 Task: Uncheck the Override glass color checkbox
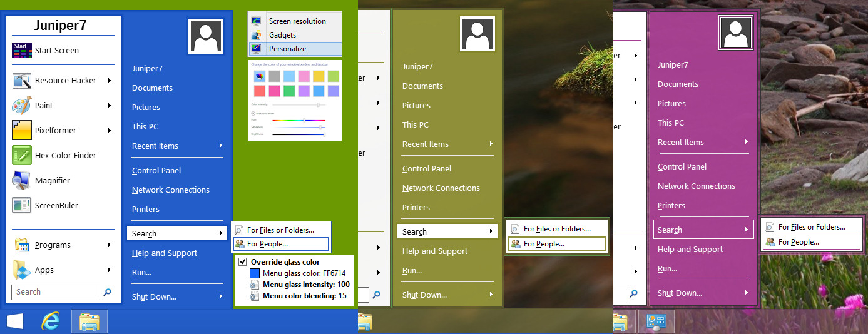pos(243,262)
